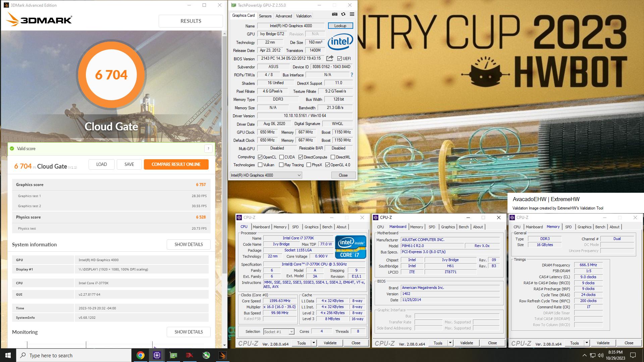
Task: Open the GPU selection dropdown in GPU-Z
Action: 266,175
